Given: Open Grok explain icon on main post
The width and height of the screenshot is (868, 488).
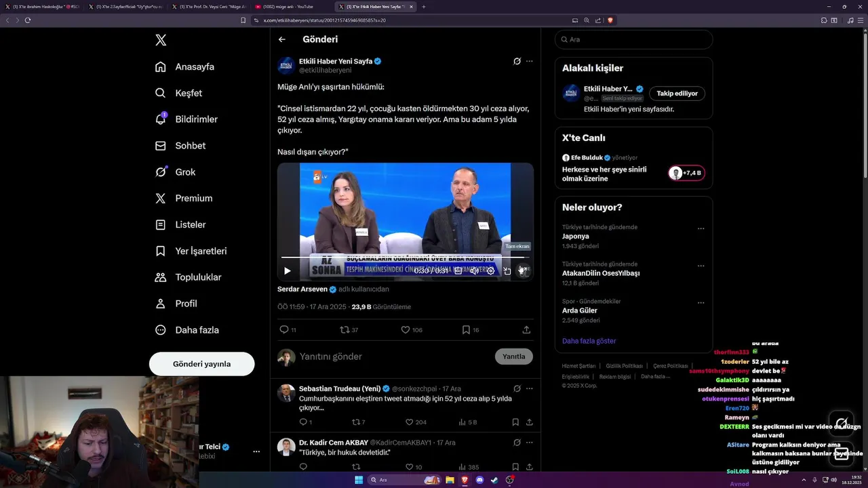Looking at the screenshot, I should coord(517,61).
